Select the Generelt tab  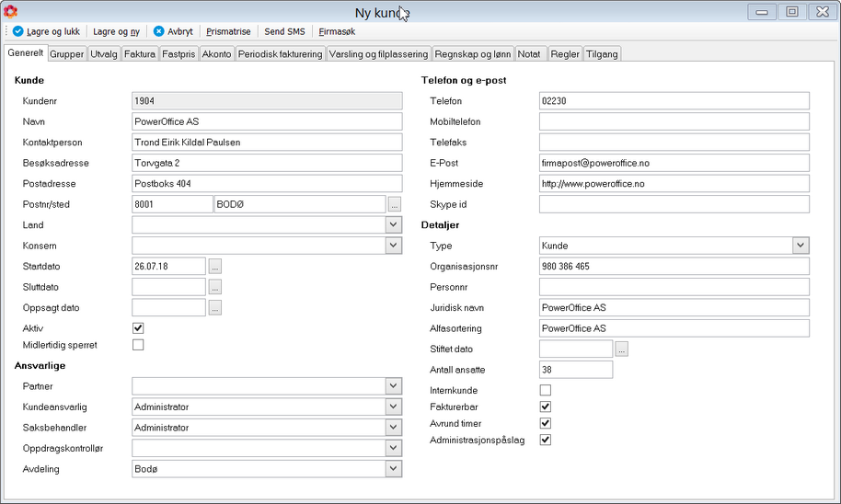(26, 52)
